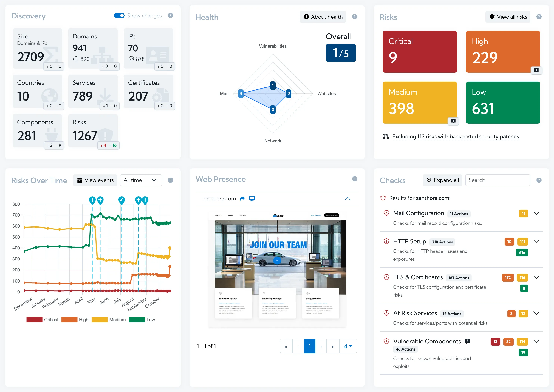Open the All time filter dropdown
Viewport: 554px width, 392px height.
[x=141, y=180]
